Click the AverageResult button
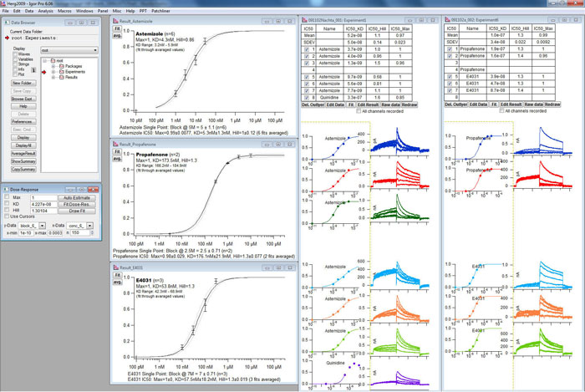 coord(23,154)
